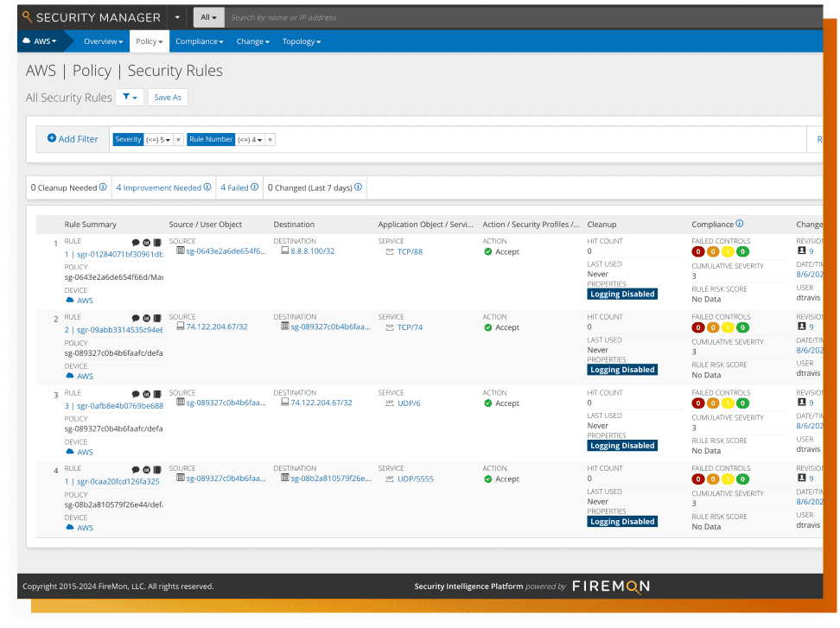Image resolution: width=840 pixels, height=628 pixels.
Task: Expand the All search scope dropdown
Action: coord(208,17)
